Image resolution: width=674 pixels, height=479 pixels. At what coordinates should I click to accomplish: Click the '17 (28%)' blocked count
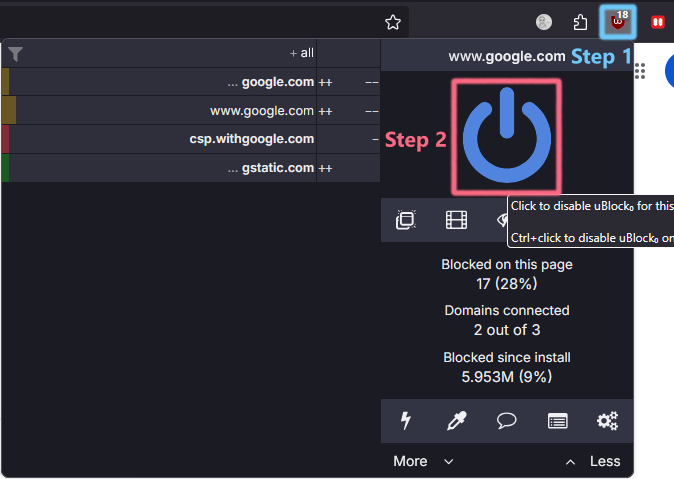[507, 284]
